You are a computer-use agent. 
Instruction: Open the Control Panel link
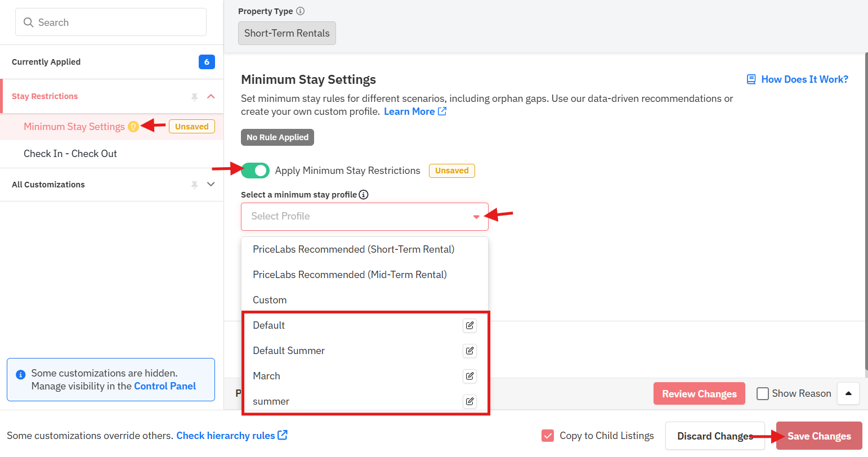pyautogui.click(x=165, y=386)
